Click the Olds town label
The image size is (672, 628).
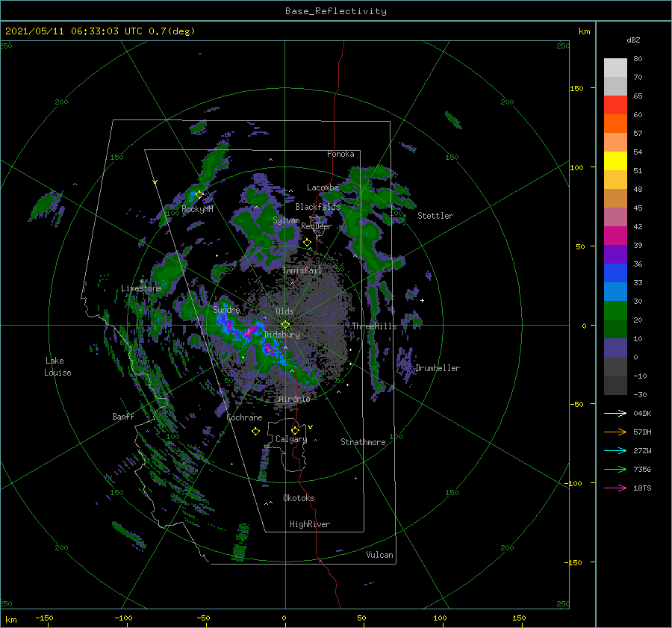click(284, 311)
